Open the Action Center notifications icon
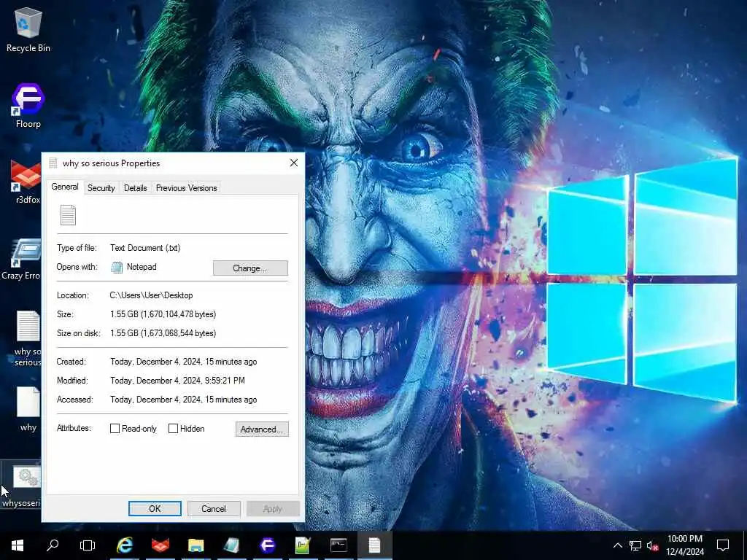The image size is (747, 560). click(x=723, y=545)
